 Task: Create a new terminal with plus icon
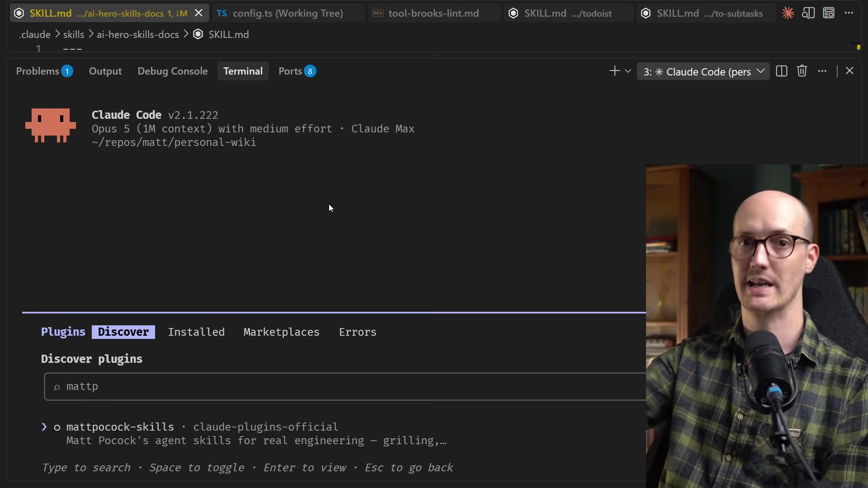tap(614, 71)
